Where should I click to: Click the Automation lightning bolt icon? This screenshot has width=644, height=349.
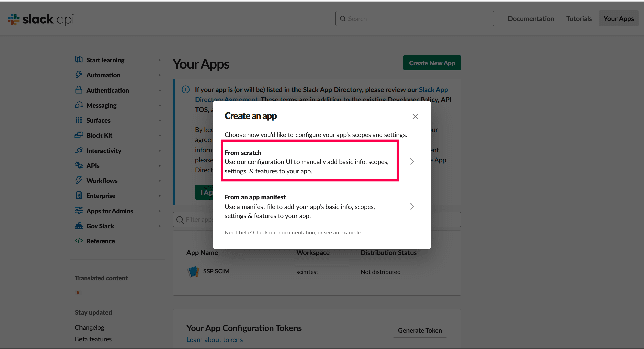pyautogui.click(x=79, y=75)
